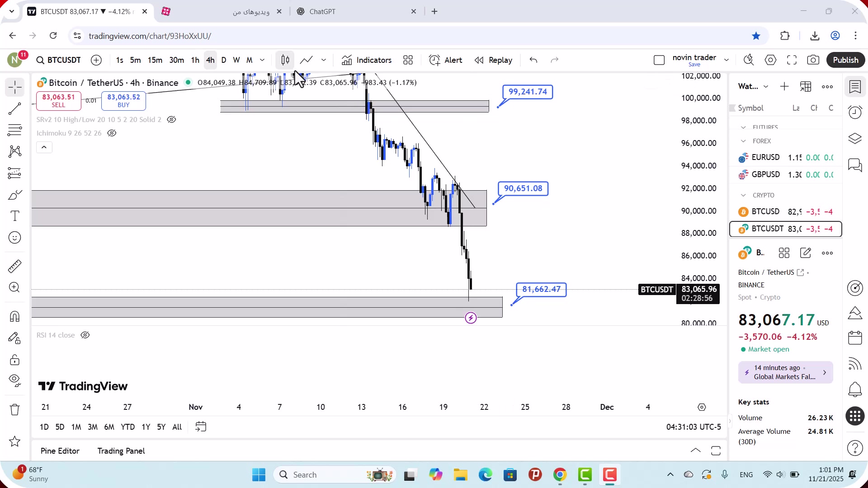Publish the chart idea
The width and height of the screenshot is (868, 488).
tap(845, 60)
